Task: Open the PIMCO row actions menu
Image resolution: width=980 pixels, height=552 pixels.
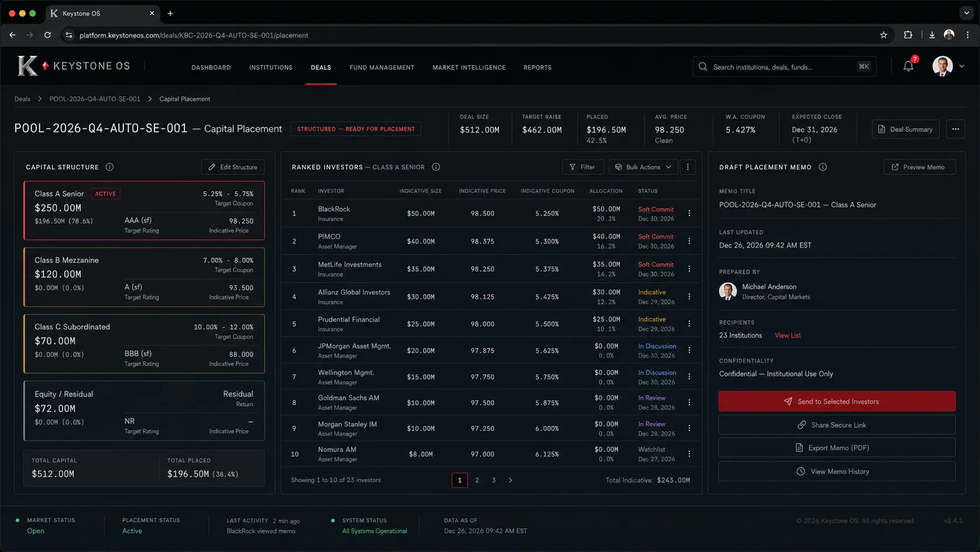Action: click(689, 241)
